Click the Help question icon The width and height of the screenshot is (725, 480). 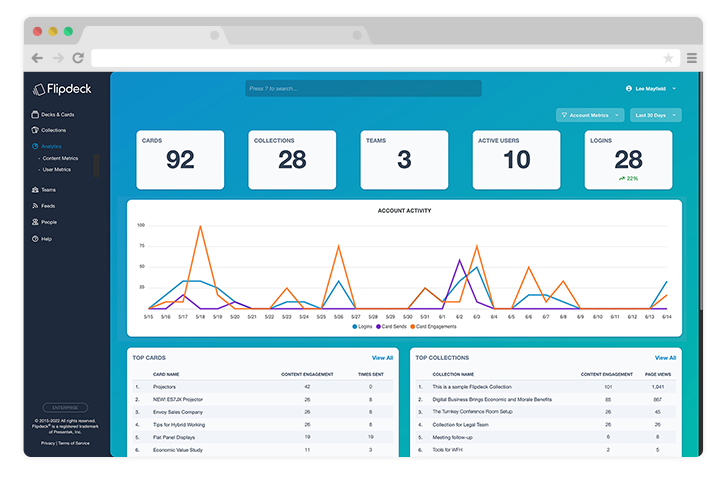[35, 239]
